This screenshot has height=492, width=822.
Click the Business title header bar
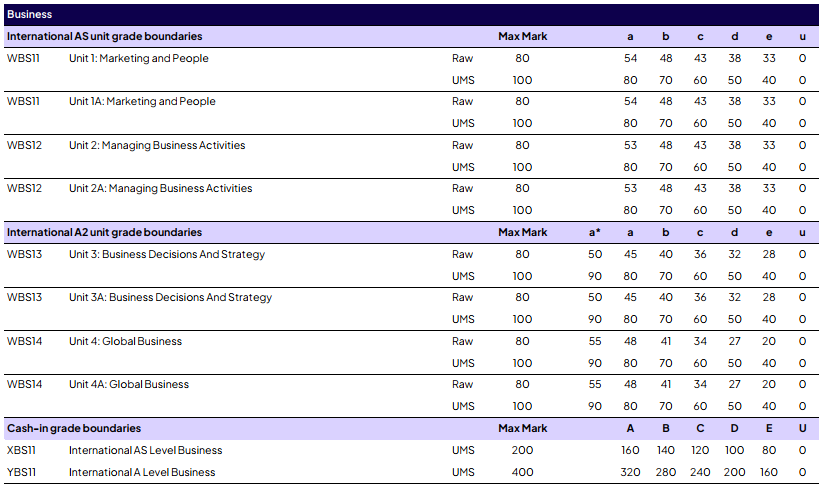[410, 15]
